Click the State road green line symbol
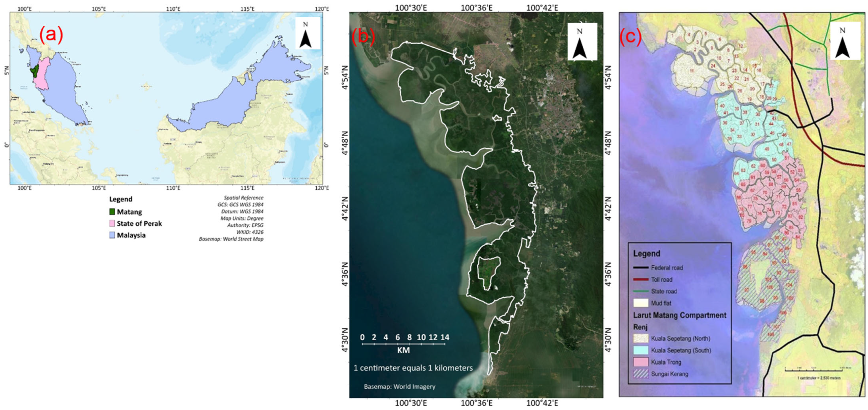868x410 pixels. (640, 291)
